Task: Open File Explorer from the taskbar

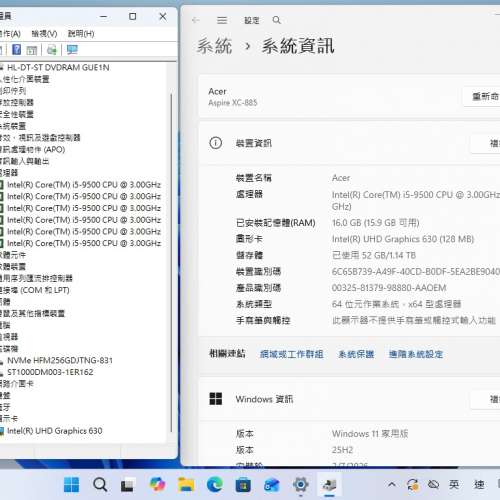Action: coord(186,485)
